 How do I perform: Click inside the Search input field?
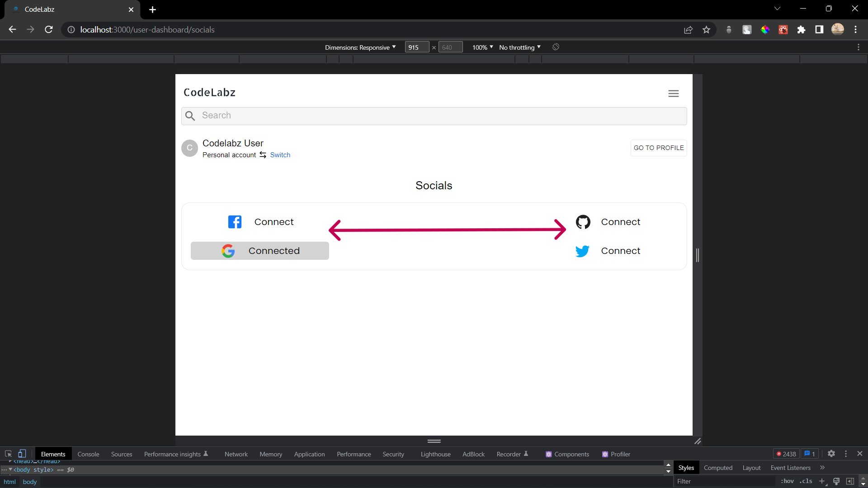[407, 116]
